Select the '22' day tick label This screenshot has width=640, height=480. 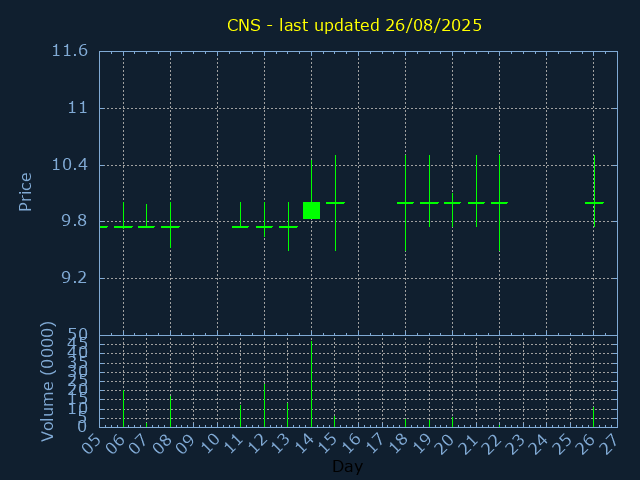coord(492,443)
